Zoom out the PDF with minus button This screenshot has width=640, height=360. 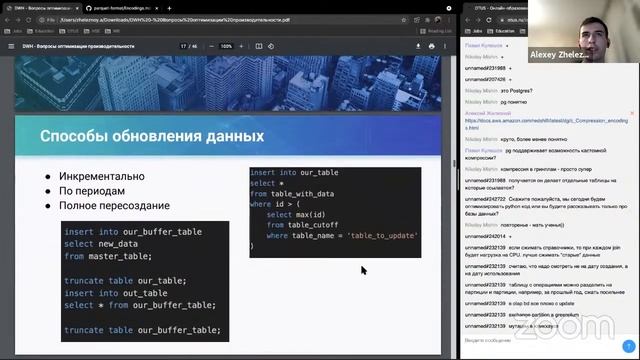(x=211, y=47)
